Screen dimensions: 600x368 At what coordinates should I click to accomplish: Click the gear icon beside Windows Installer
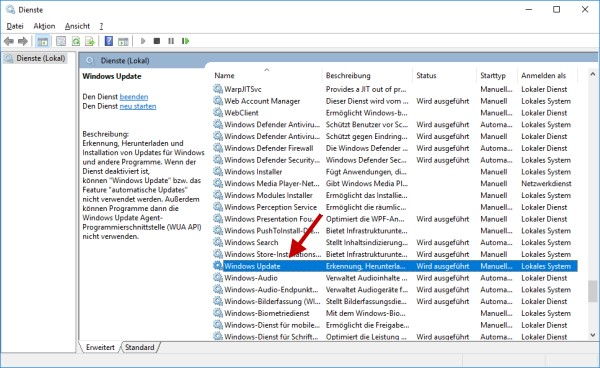point(218,172)
